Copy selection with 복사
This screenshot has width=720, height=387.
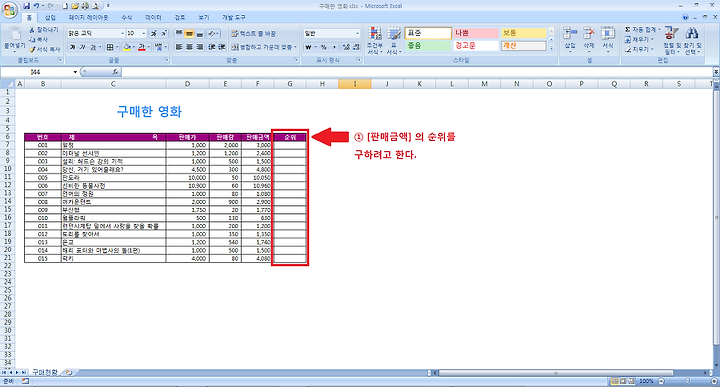tap(39, 39)
